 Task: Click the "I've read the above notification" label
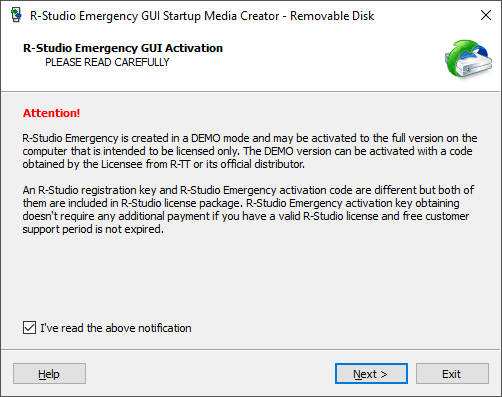point(116,328)
